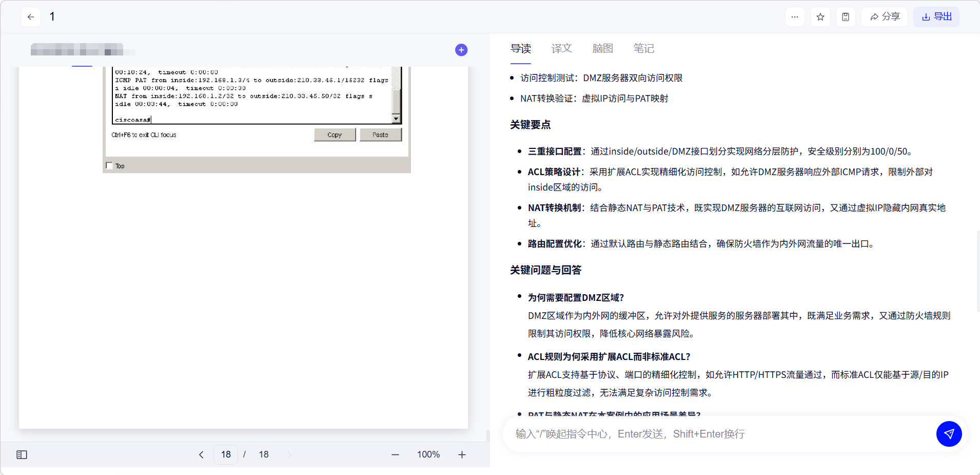Click the back arrow button

pyautogui.click(x=31, y=17)
